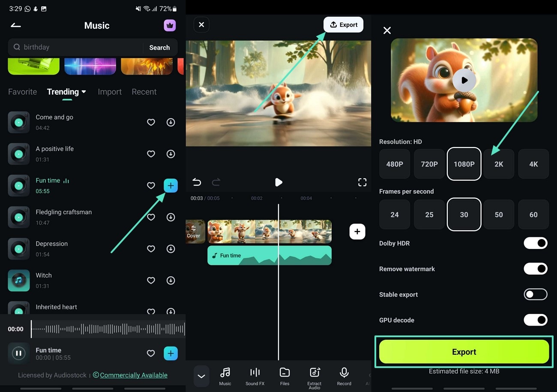The width and height of the screenshot is (557, 392).
Task: Collapse the bottom toolbar chevron
Action: point(201,377)
